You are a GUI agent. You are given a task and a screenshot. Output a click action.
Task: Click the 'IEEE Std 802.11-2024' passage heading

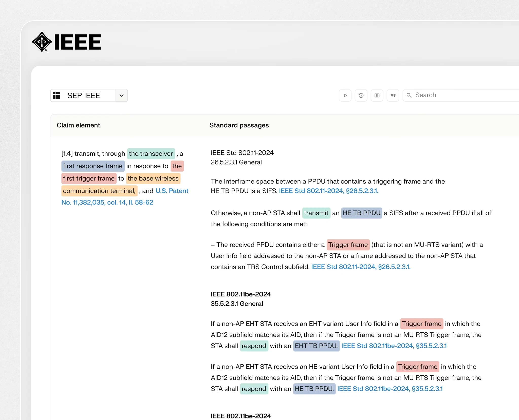click(242, 153)
